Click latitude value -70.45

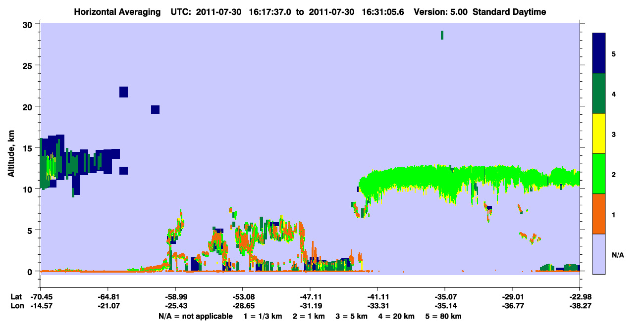click(x=40, y=297)
